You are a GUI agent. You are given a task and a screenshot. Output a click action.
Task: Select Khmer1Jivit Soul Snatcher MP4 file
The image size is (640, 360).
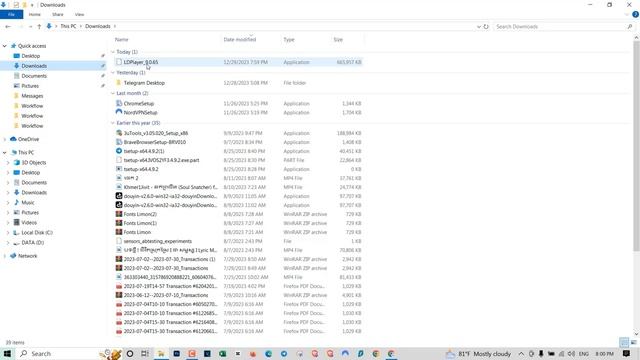(170, 187)
